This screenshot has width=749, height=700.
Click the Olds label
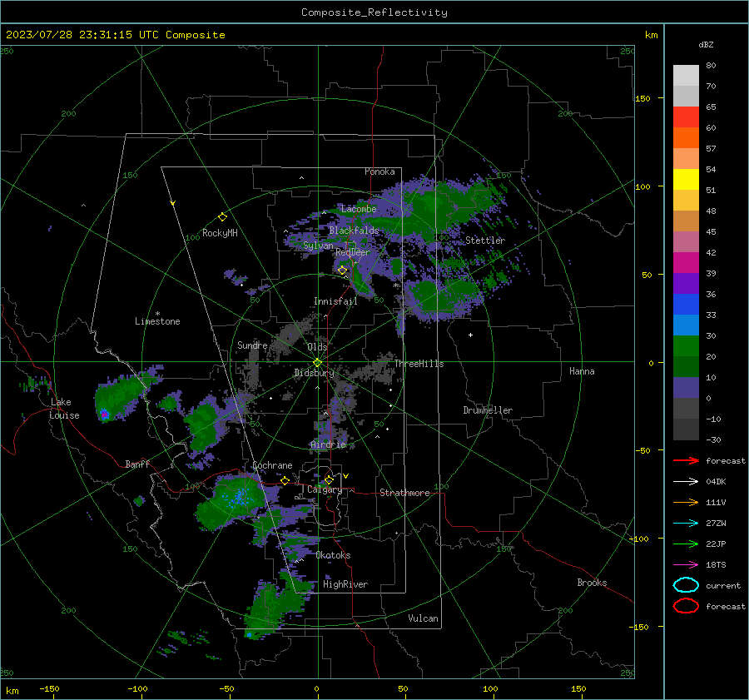(317, 347)
